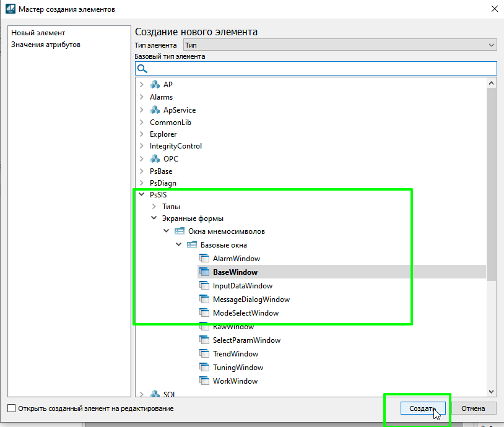Click the OPC library icon
The height and width of the screenshot is (427, 504).
pos(155,159)
